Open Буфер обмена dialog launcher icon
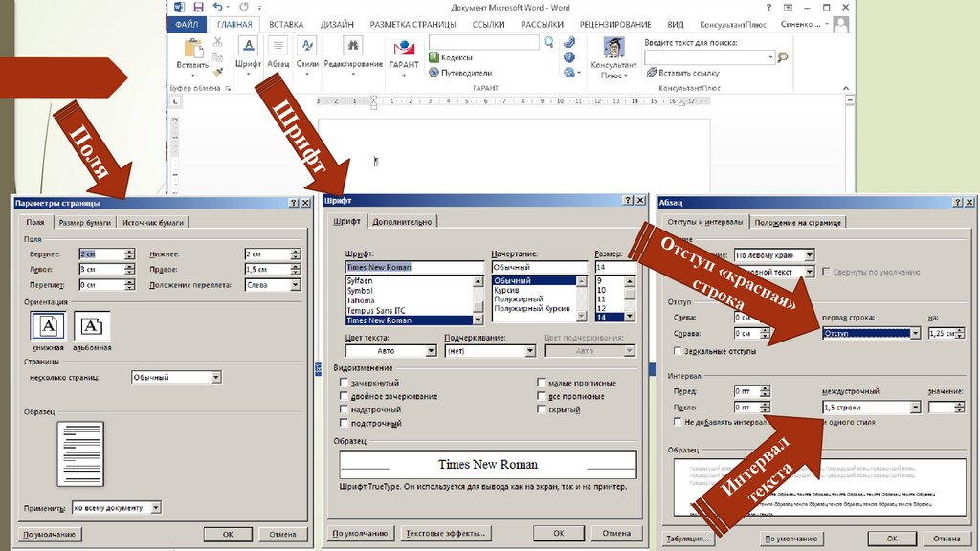The height and width of the screenshot is (551, 980). [228, 89]
